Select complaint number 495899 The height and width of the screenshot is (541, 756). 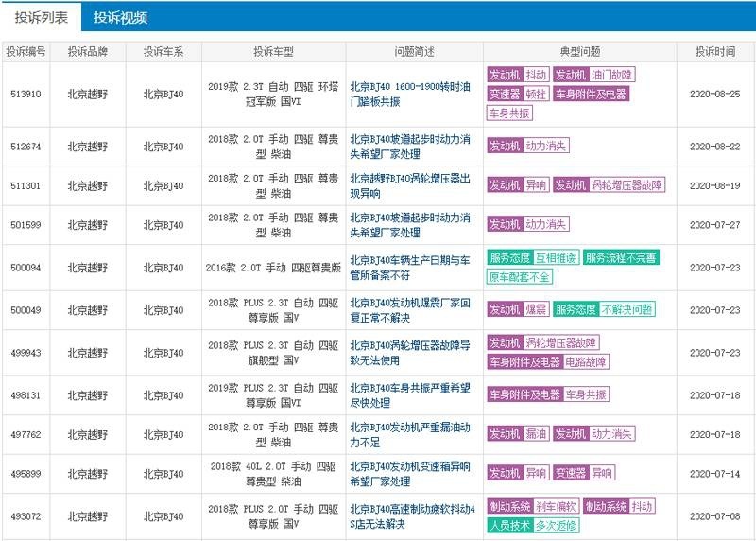tap(26, 474)
